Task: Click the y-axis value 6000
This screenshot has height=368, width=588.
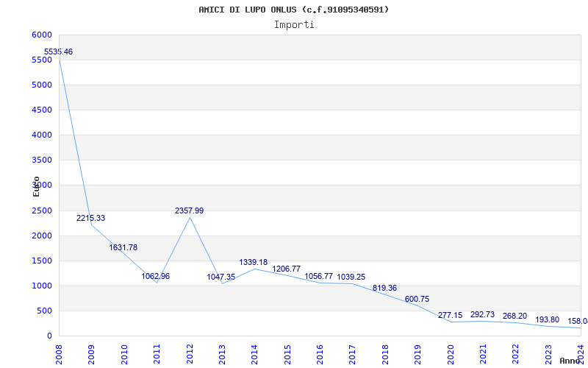Action: pos(42,35)
